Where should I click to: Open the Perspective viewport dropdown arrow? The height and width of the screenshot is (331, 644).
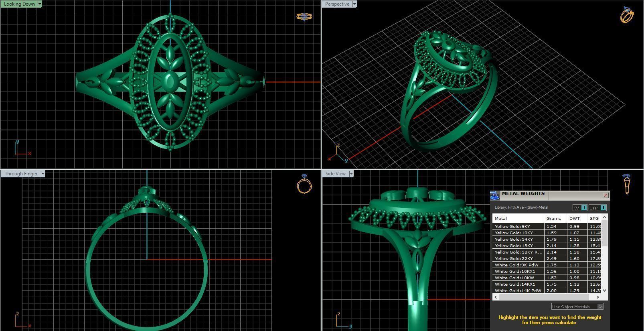coord(354,4)
